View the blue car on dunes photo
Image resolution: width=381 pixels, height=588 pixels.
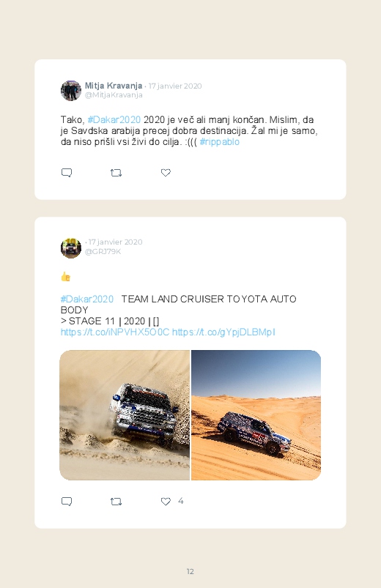(x=256, y=415)
